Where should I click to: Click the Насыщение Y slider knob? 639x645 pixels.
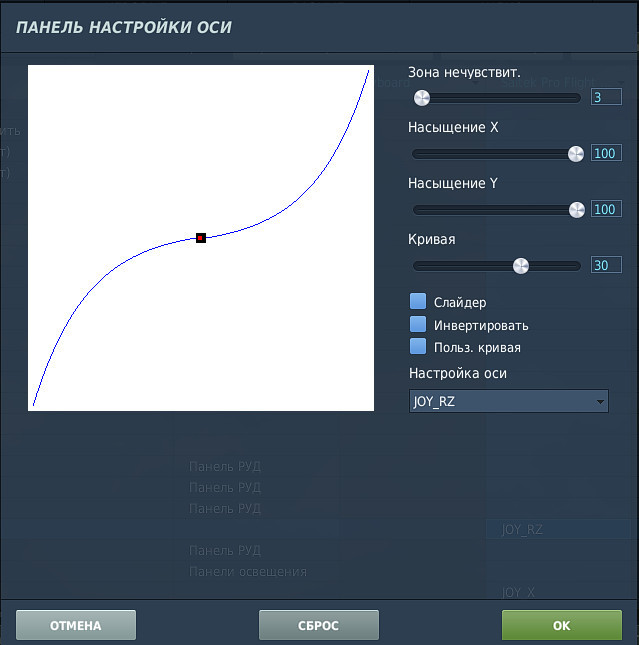[576, 210]
